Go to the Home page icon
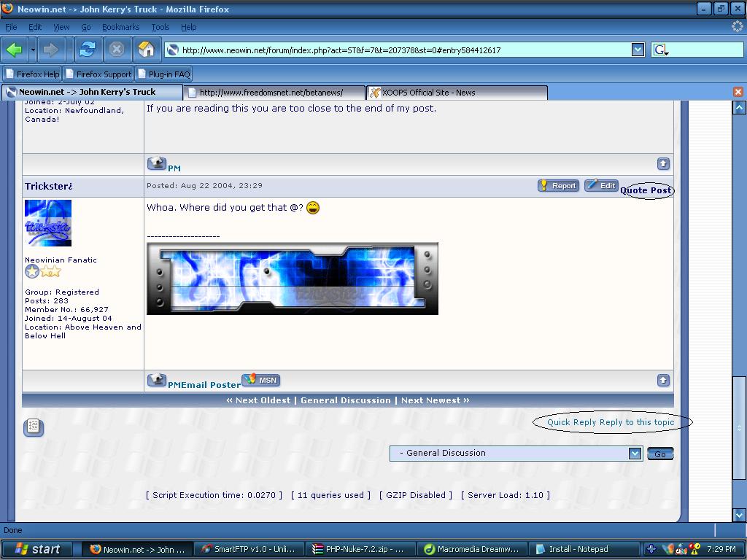Viewport: 747px width, 560px height. [146, 50]
